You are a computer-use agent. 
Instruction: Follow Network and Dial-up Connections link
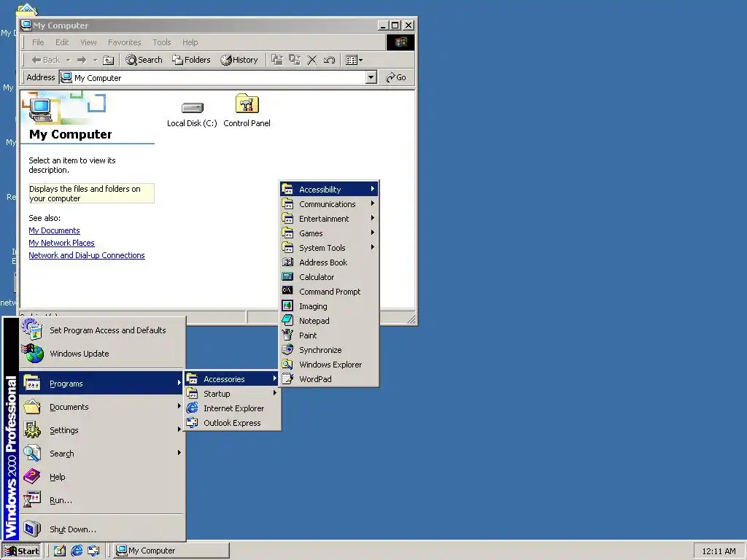87,255
